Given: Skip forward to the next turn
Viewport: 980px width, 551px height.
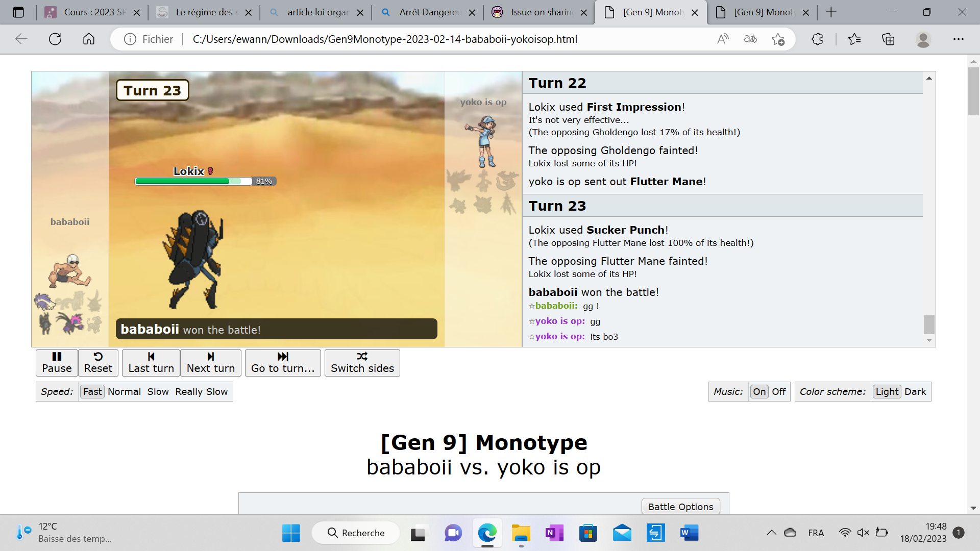Looking at the screenshot, I should [210, 363].
